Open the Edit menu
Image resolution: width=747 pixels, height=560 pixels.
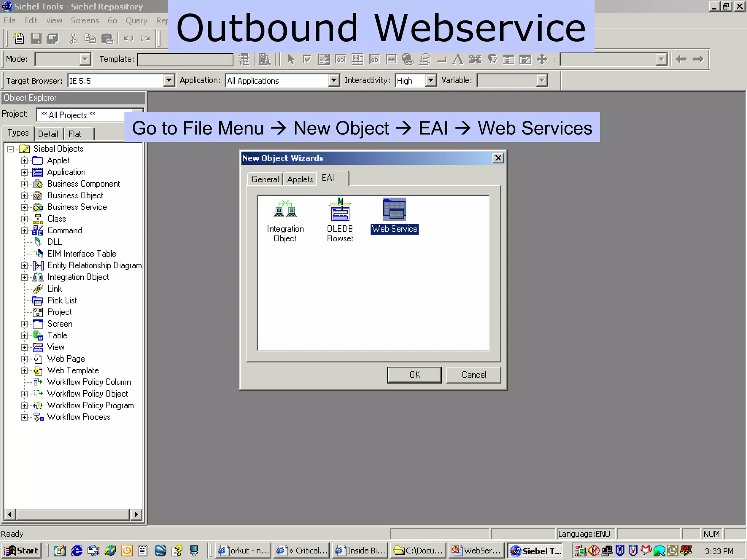pos(31,20)
